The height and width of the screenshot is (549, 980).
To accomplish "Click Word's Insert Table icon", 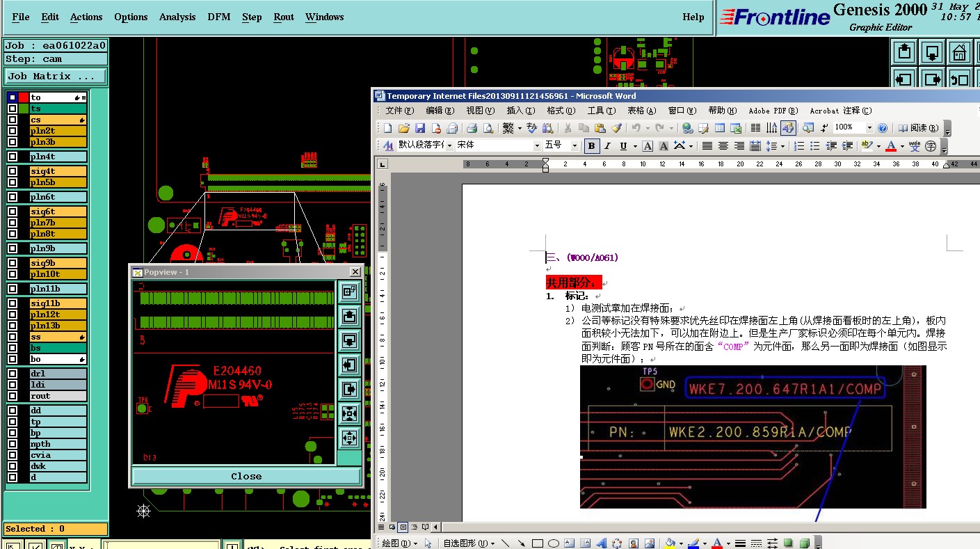I will [x=720, y=128].
